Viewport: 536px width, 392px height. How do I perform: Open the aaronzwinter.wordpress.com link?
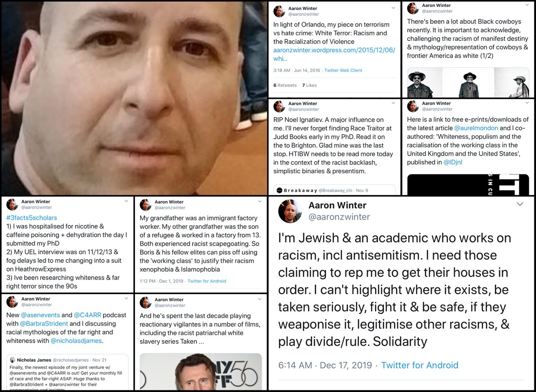tap(334, 54)
